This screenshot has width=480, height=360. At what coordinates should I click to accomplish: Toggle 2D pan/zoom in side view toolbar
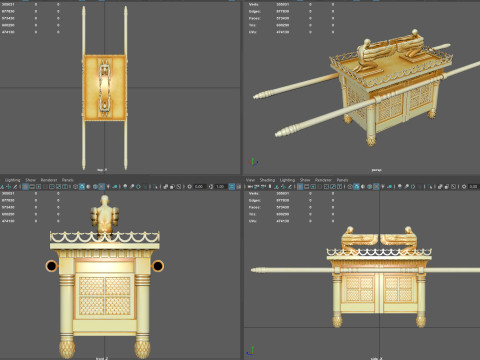283,187
